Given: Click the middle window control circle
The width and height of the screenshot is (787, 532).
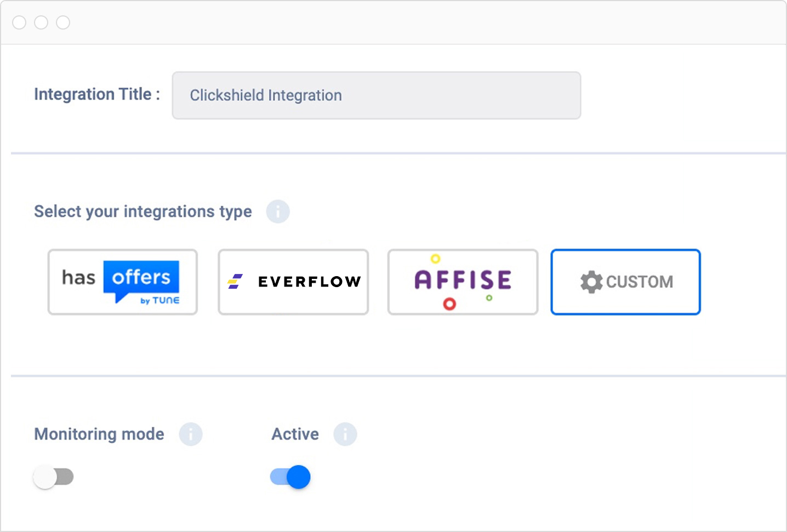Looking at the screenshot, I should 41,22.
